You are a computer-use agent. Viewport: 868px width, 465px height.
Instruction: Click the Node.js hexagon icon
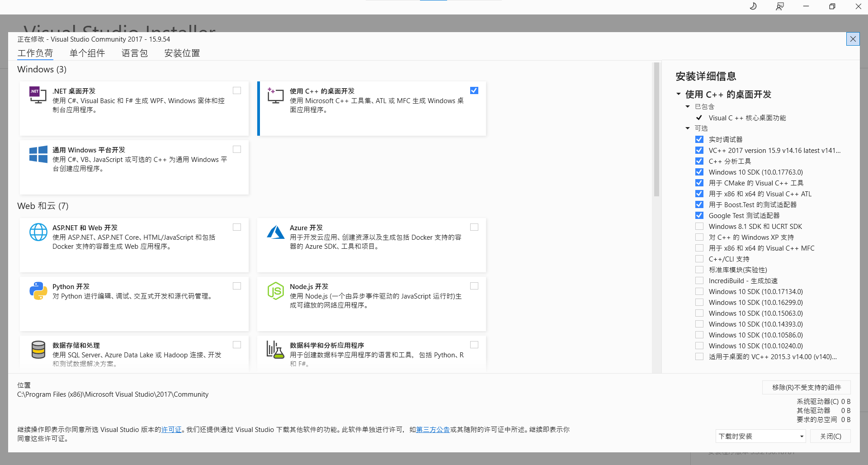click(275, 291)
